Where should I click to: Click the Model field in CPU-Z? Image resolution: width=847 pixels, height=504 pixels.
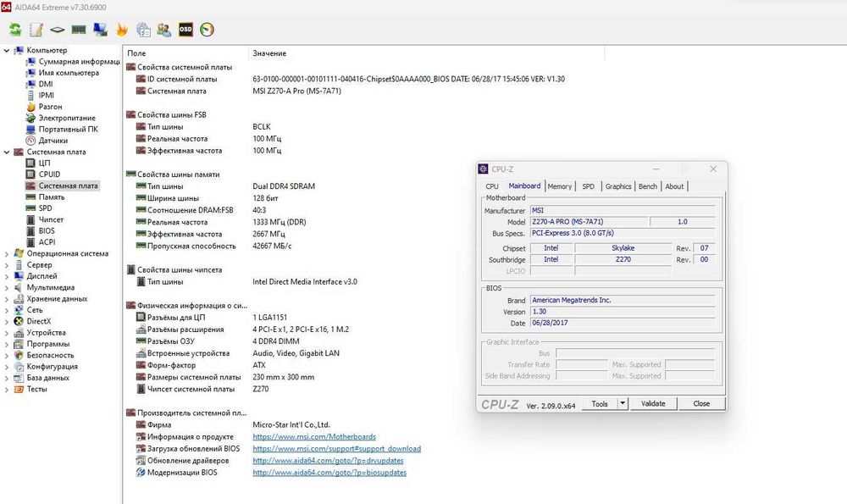[589, 222]
